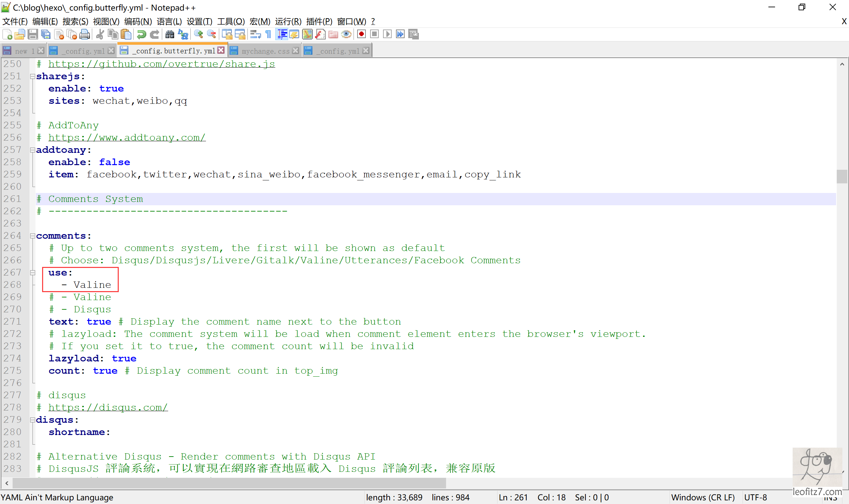The image size is (849, 504).
Task: Open the Replace dialog
Action: pyautogui.click(x=183, y=34)
